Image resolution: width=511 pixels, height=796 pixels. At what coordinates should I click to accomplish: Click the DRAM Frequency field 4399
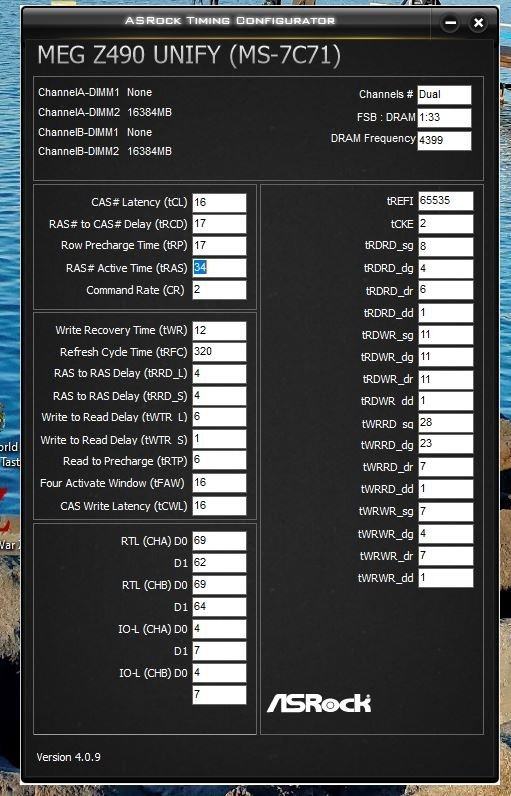tap(445, 141)
